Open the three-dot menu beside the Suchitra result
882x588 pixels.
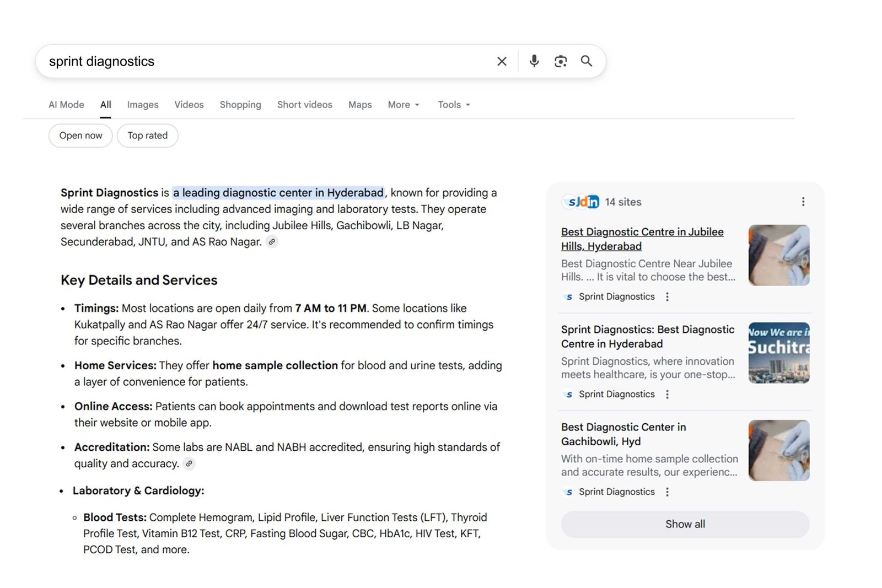pyautogui.click(x=667, y=394)
